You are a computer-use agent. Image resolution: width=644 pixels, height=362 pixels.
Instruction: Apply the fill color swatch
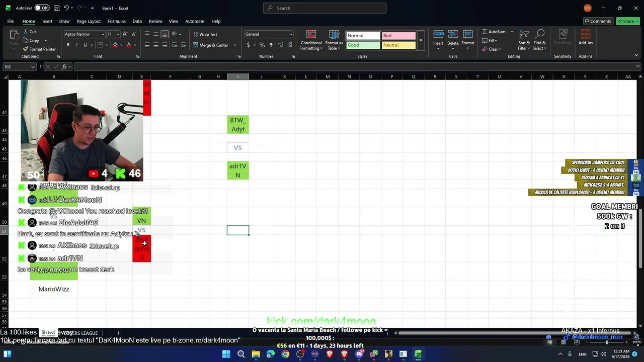pyautogui.click(x=115, y=45)
